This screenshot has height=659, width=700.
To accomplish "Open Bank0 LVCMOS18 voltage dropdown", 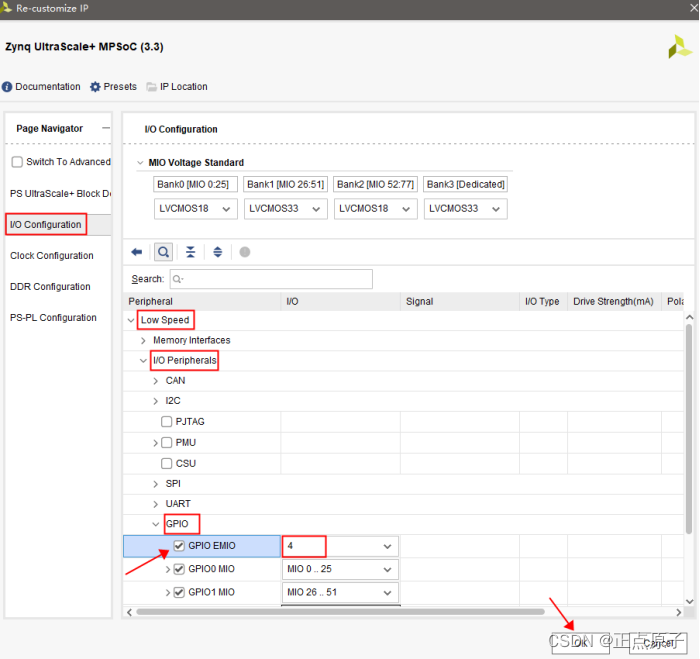I will point(196,209).
